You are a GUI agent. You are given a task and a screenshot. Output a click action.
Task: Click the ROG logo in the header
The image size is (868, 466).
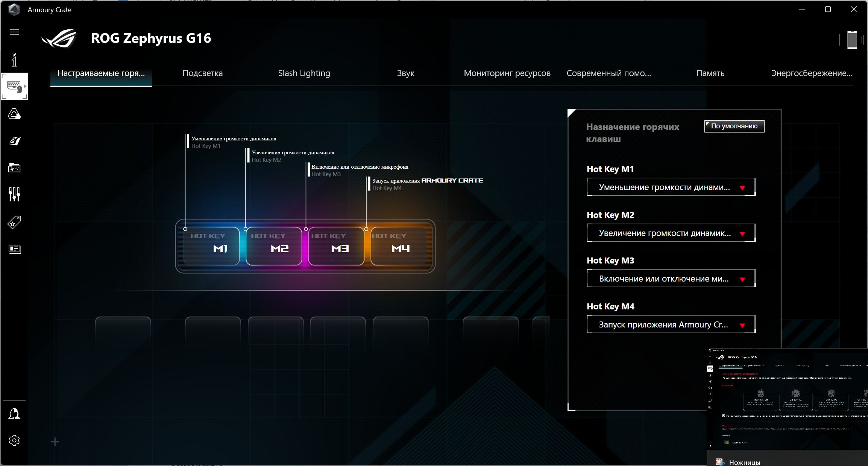click(x=59, y=38)
